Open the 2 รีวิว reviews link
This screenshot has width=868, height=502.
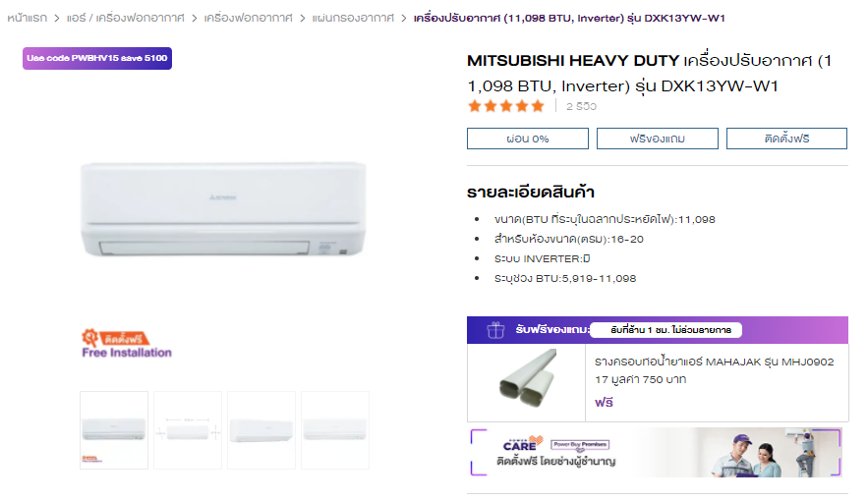(581, 106)
